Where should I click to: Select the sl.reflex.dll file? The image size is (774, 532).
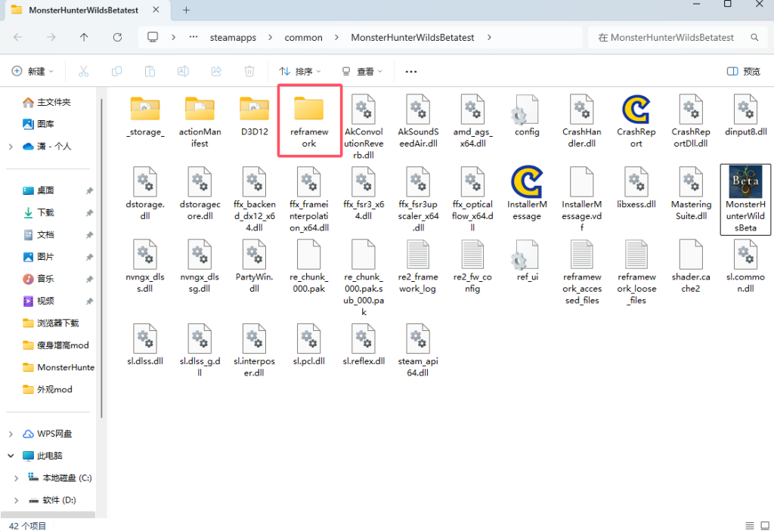pos(364,345)
